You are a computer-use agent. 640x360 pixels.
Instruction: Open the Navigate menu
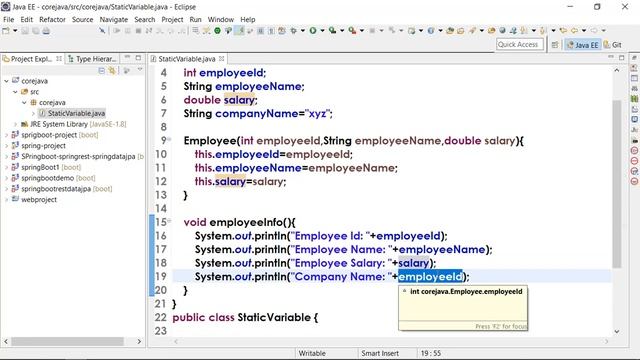pyautogui.click(x=114, y=19)
